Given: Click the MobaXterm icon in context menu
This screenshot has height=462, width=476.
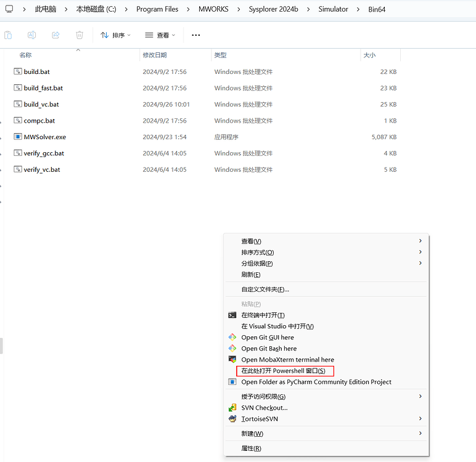Looking at the screenshot, I should [x=232, y=360].
